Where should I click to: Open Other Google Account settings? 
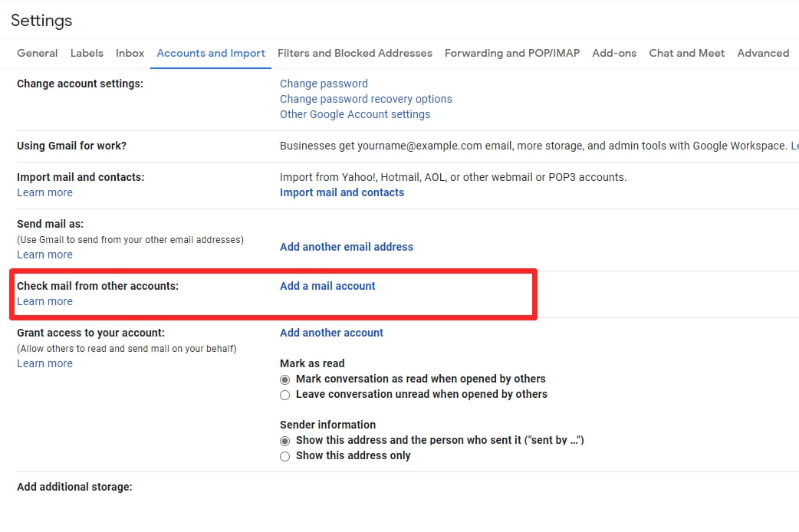(355, 114)
